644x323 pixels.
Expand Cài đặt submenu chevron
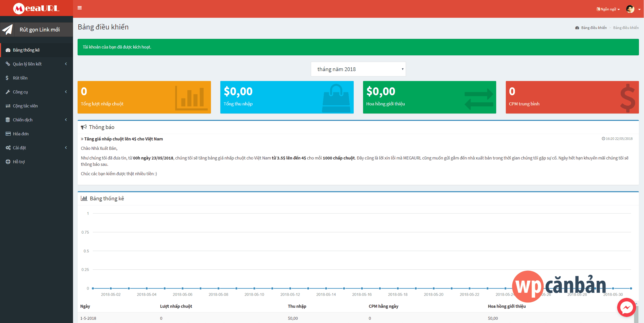pos(66,148)
